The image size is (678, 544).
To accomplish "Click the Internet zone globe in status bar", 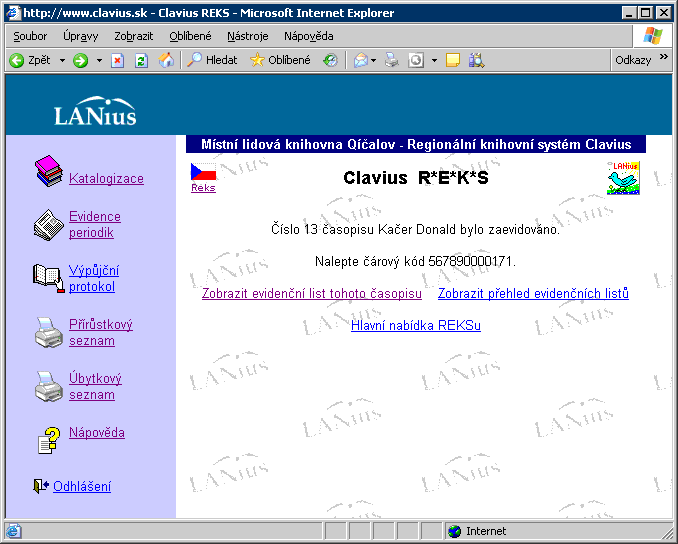I will [x=454, y=531].
